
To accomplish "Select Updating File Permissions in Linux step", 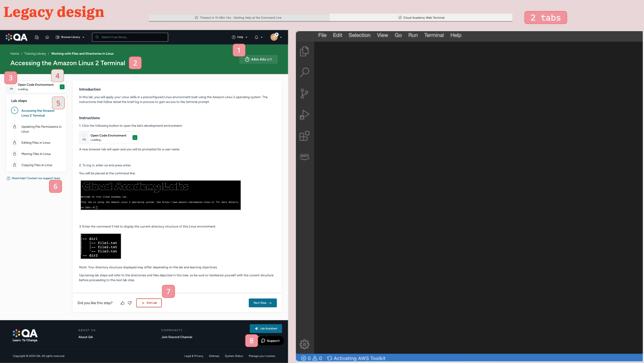I will (41, 129).
